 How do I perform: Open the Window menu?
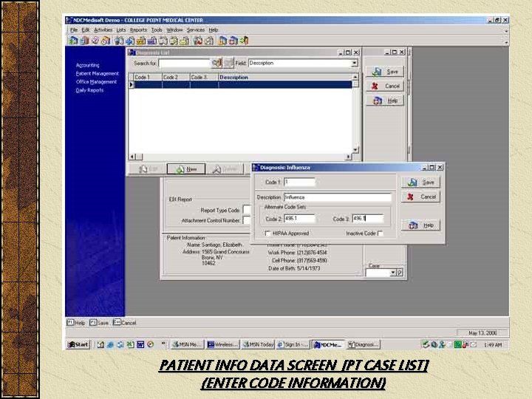pos(174,30)
